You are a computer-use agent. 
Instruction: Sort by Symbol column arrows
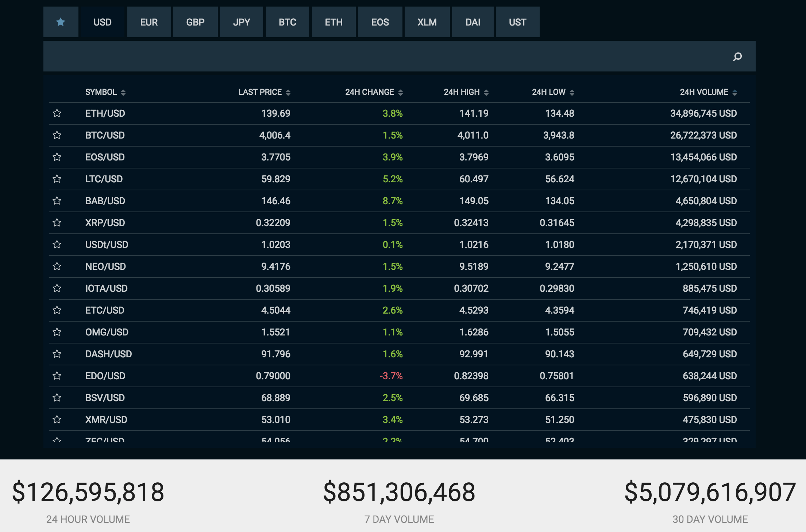123,92
